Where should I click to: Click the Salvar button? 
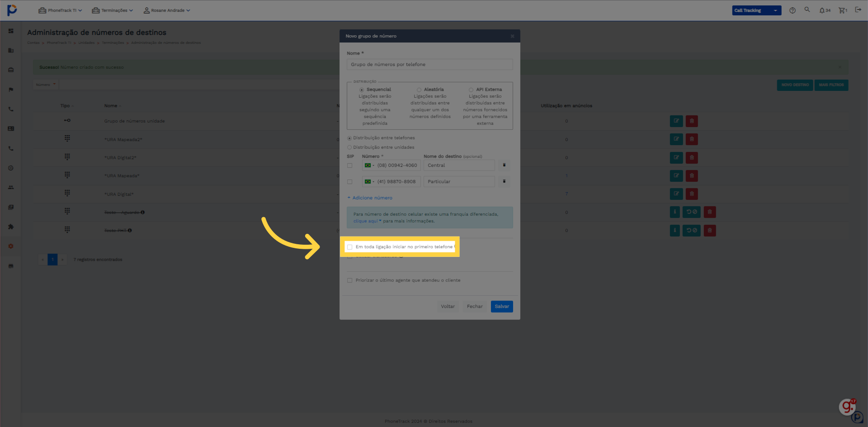(501, 307)
